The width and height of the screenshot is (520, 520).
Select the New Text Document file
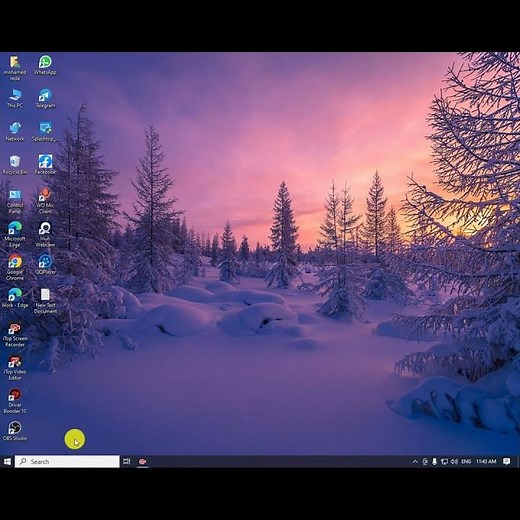coord(45,301)
